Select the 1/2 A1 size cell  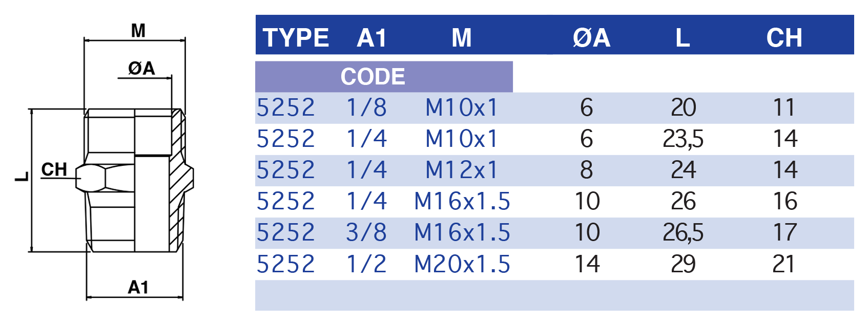click(x=366, y=264)
